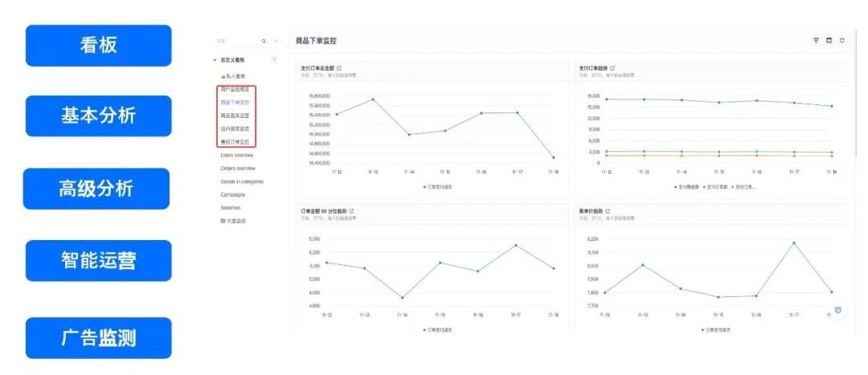Screen dimensions: 868x375
Task: Select 商品品类运营 dashboard
Action: (x=235, y=116)
